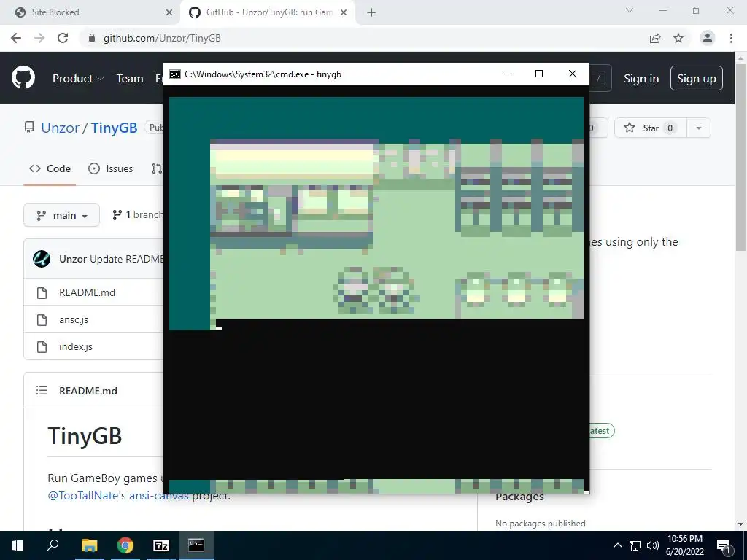The width and height of the screenshot is (747, 560).
Task: Close the Site Blocked tab
Action: pyautogui.click(x=169, y=12)
